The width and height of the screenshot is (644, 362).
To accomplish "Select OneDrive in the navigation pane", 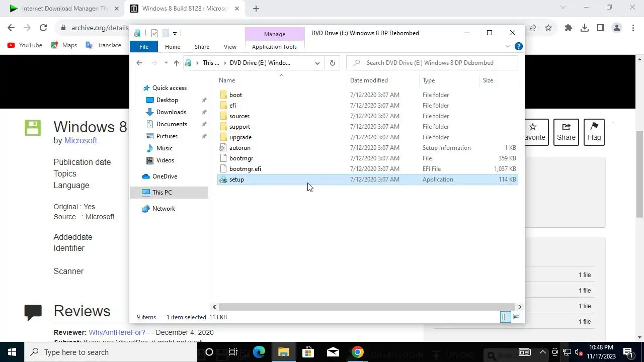I will pyautogui.click(x=165, y=176).
